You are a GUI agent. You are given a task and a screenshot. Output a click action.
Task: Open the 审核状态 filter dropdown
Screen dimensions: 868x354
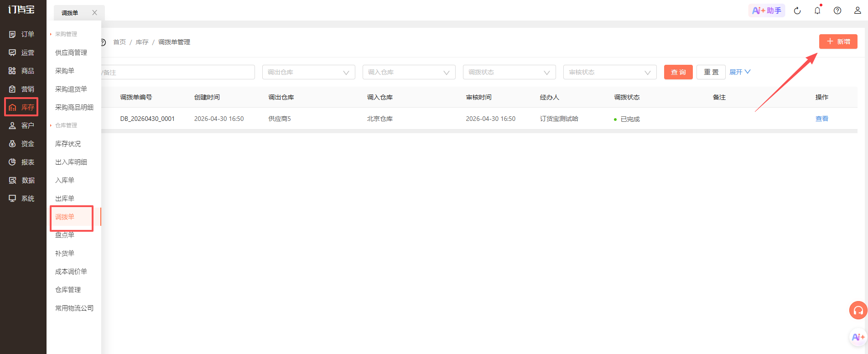click(x=610, y=72)
